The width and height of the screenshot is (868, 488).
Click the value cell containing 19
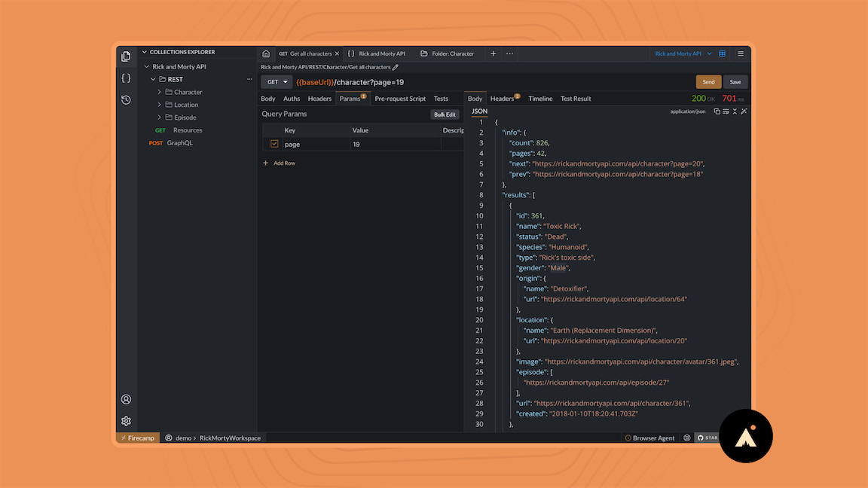tap(396, 144)
